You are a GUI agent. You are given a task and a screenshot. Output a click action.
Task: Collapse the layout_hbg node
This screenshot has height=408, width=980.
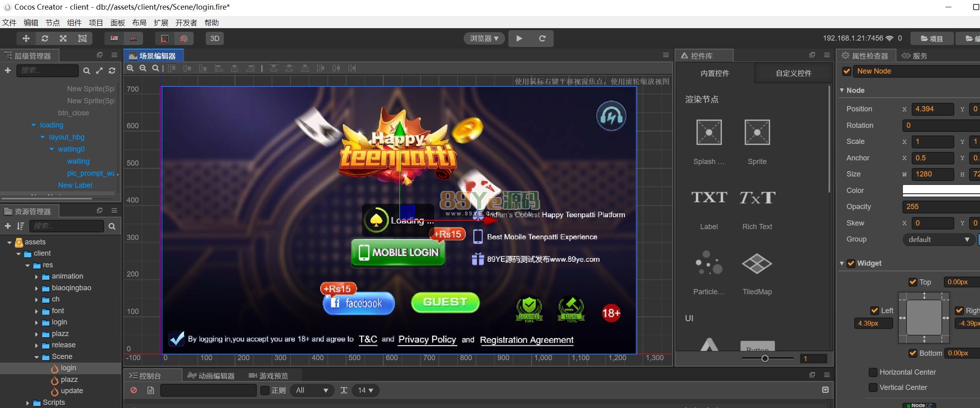pos(43,137)
